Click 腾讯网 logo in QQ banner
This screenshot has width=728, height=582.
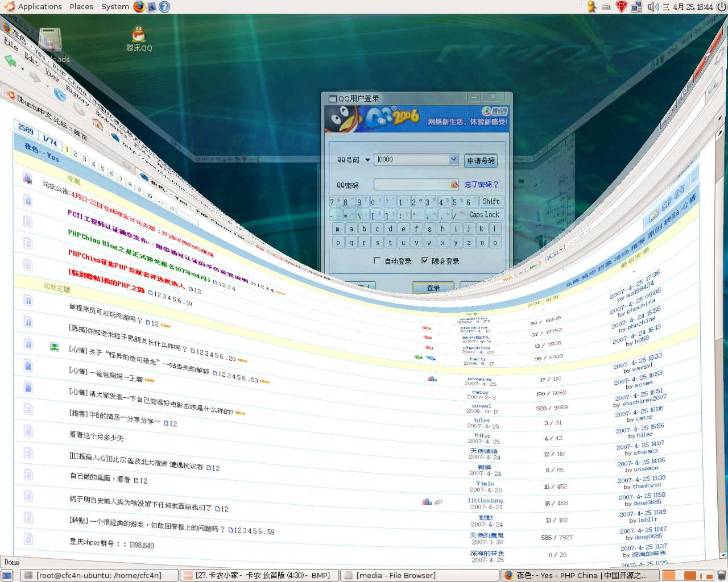[494, 111]
